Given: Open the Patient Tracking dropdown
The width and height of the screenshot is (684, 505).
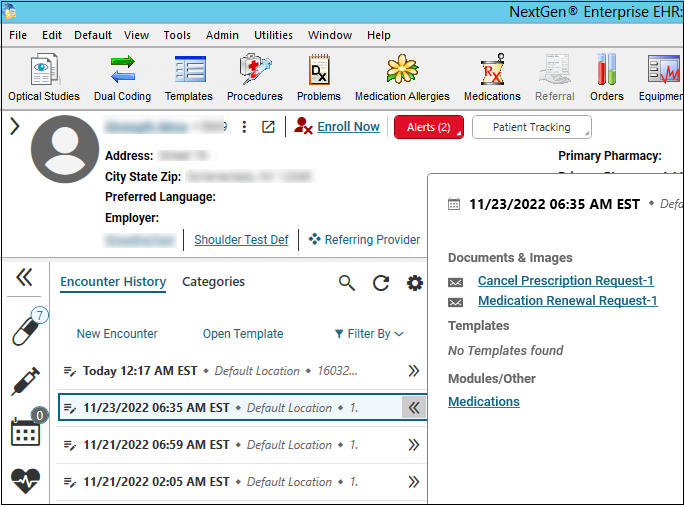Looking at the screenshot, I should (532, 127).
